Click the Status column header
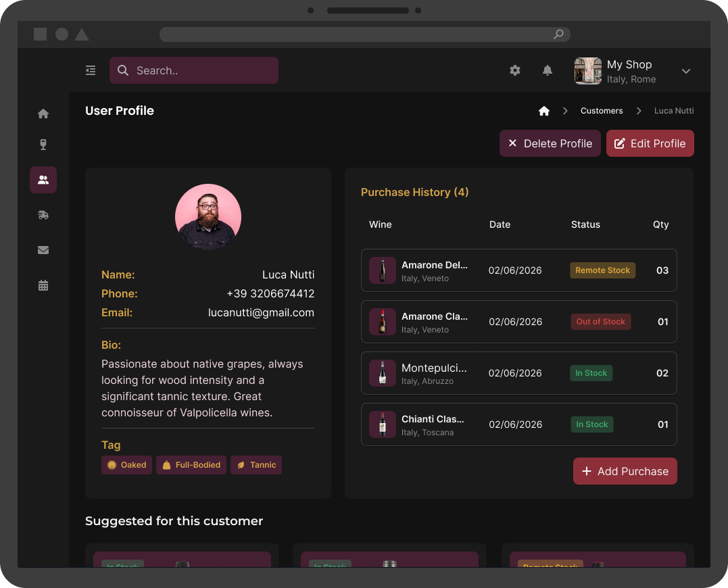Viewport: 728px width, 588px height. click(585, 224)
